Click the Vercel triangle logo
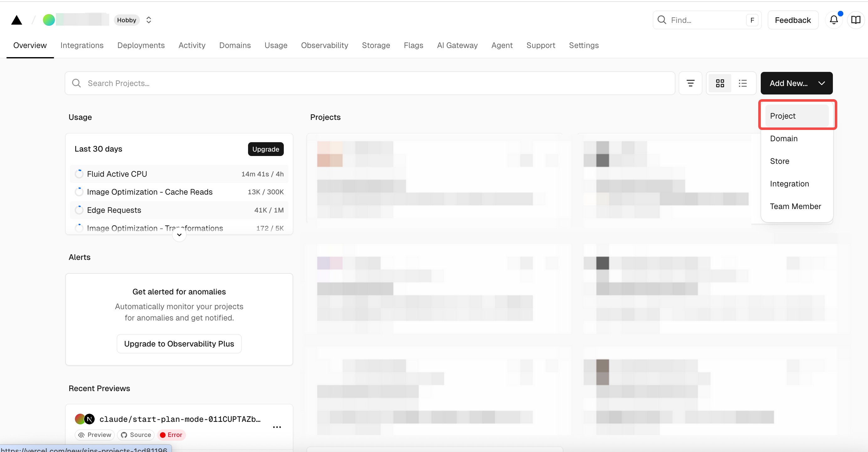Viewport: 868px width, 452px height. click(17, 20)
